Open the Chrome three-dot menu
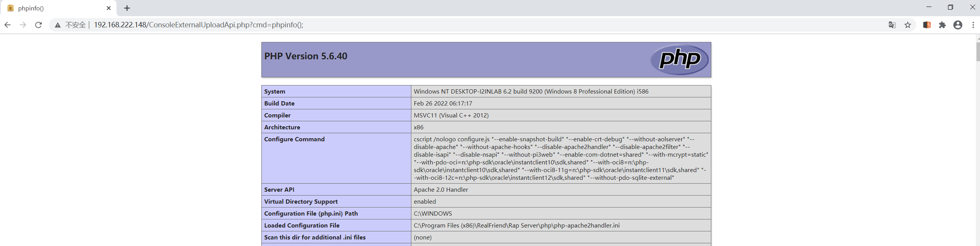The image size is (980, 246). pos(973,25)
